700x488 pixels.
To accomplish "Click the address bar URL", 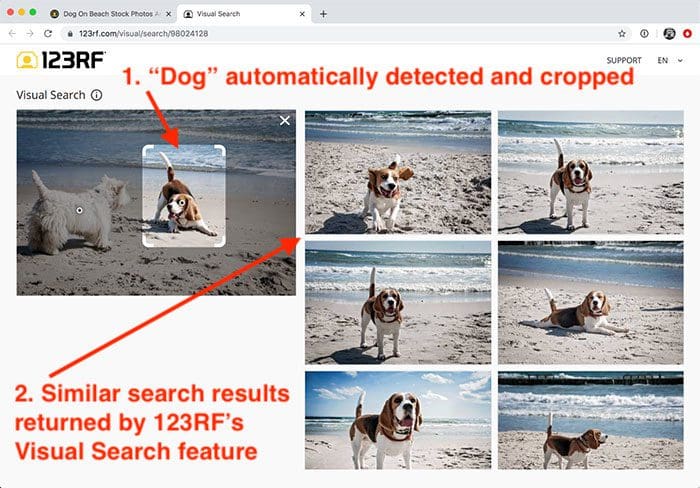I will [x=143, y=33].
